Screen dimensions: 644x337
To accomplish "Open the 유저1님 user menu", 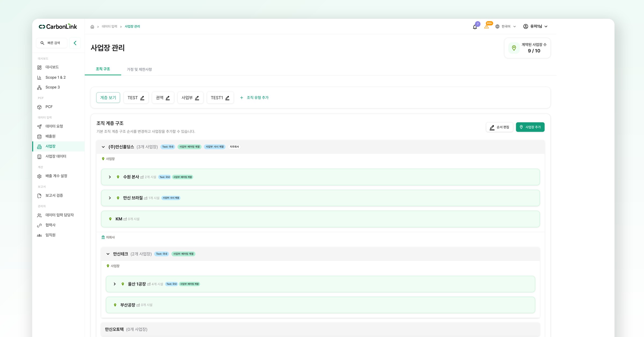I will 535,26.
